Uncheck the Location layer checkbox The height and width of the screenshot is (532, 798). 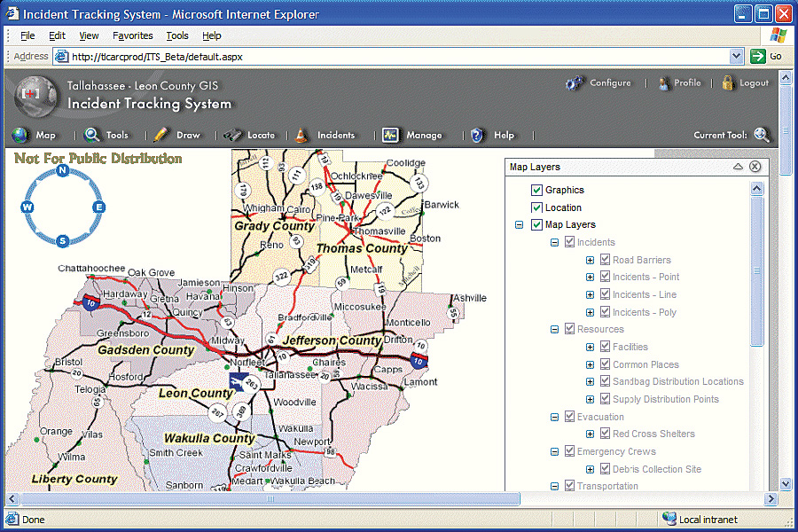tap(536, 207)
